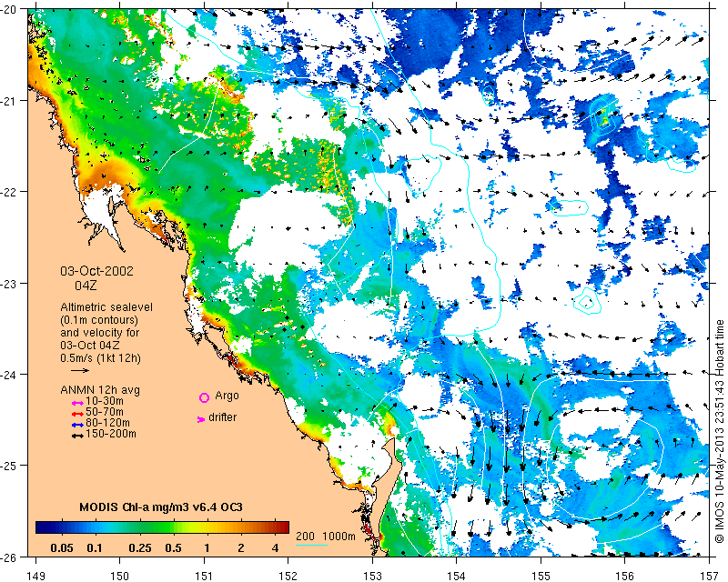Click the '-24' latitude axis label
Image resolution: width=728 pixels, height=582 pixels.
point(7,375)
